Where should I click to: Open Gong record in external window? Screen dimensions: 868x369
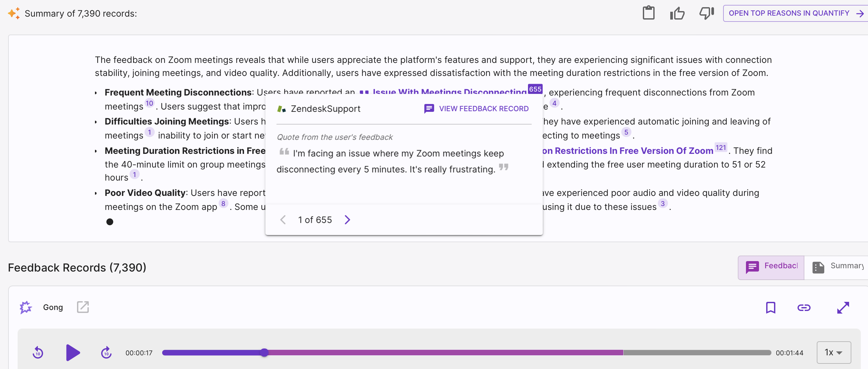tap(83, 307)
